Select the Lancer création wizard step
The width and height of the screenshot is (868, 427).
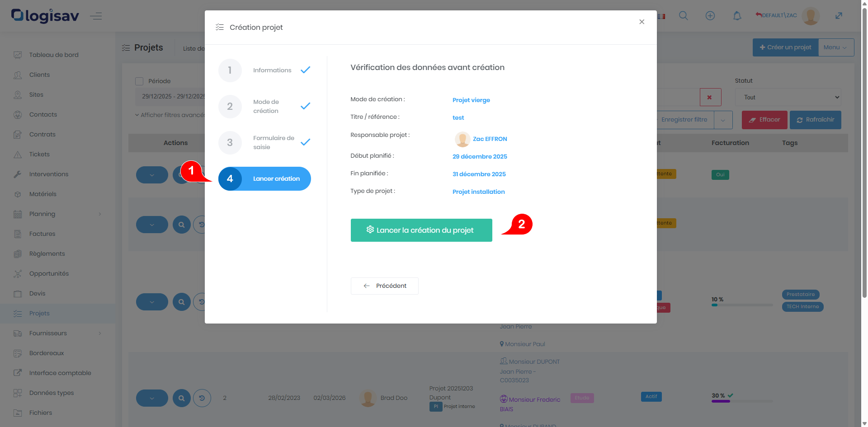tap(264, 179)
